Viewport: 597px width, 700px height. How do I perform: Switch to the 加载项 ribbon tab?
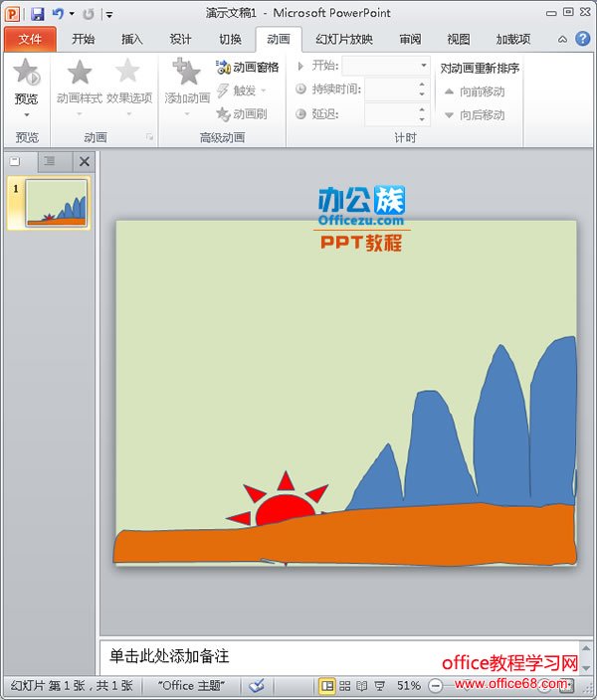tap(513, 40)
